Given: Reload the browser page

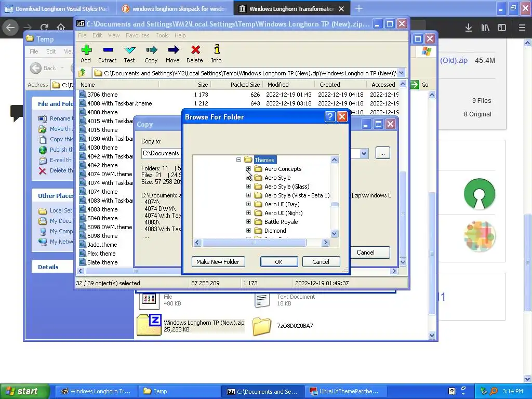Looking at the screenshot, I should [45, 28].
